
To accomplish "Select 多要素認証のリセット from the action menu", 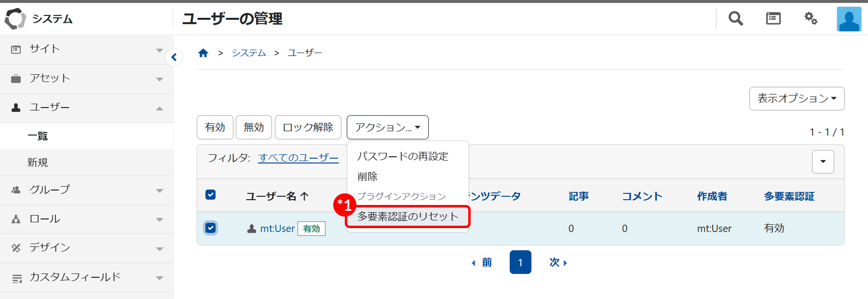I will point(407,217).
